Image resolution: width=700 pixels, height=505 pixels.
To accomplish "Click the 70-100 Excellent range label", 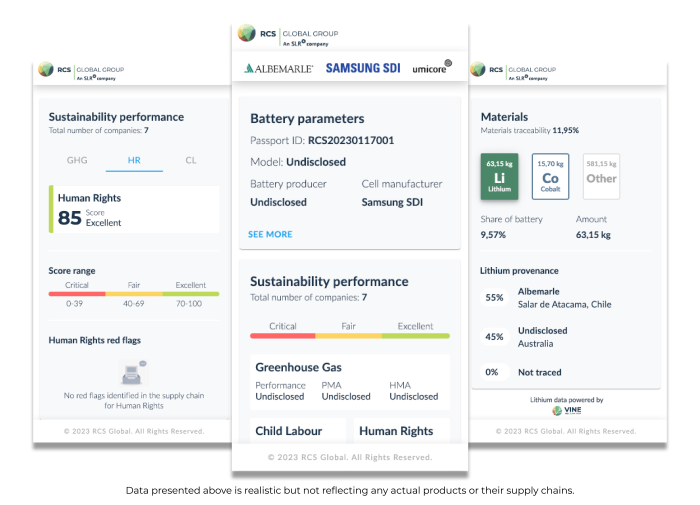I will [x=189, y=304].
